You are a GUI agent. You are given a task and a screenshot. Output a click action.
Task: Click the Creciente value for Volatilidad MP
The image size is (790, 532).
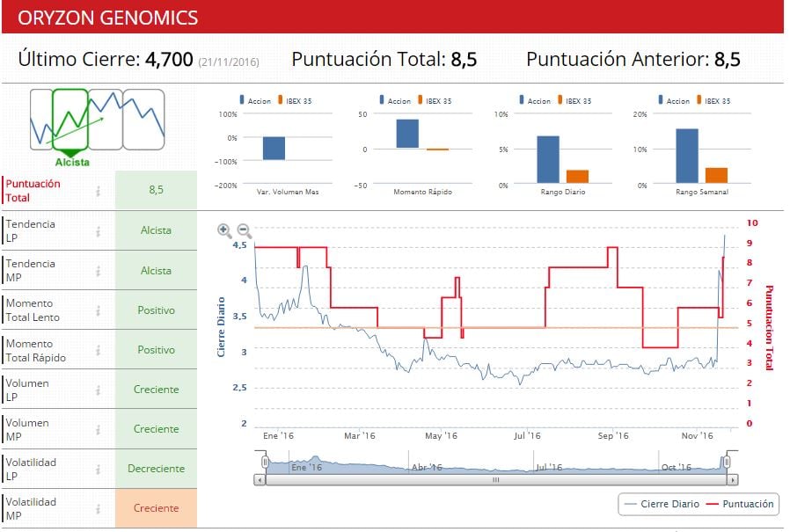pyautogui.click(x=156, y=508)
